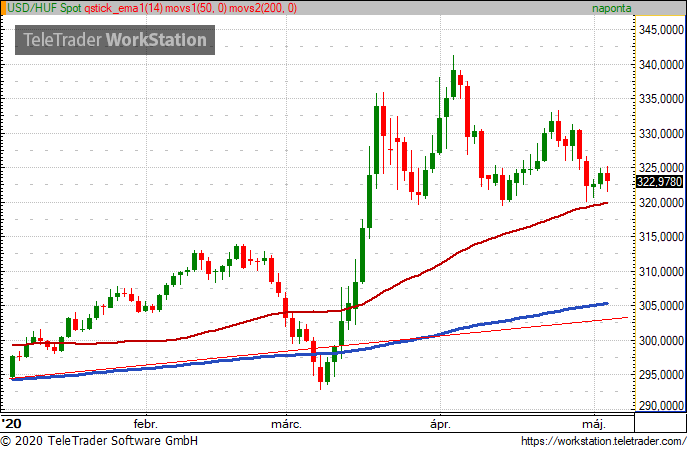Viewport: 687px width, 450px height.
Task: Click the 295,0000 price axis label
Action: point(661,375)
